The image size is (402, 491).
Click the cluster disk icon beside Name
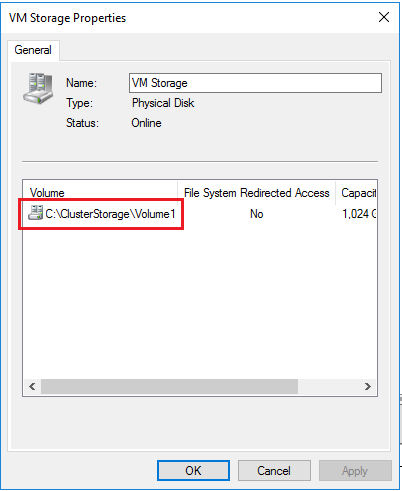38,89
